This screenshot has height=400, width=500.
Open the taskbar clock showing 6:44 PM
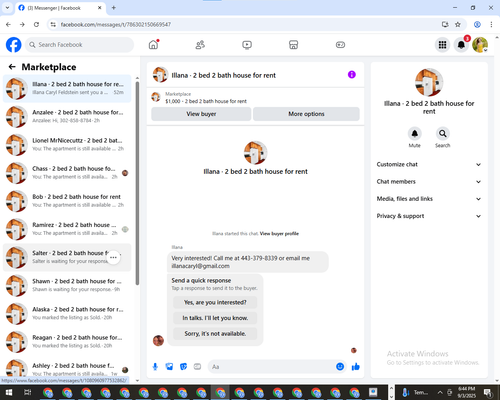pos(466,392)
